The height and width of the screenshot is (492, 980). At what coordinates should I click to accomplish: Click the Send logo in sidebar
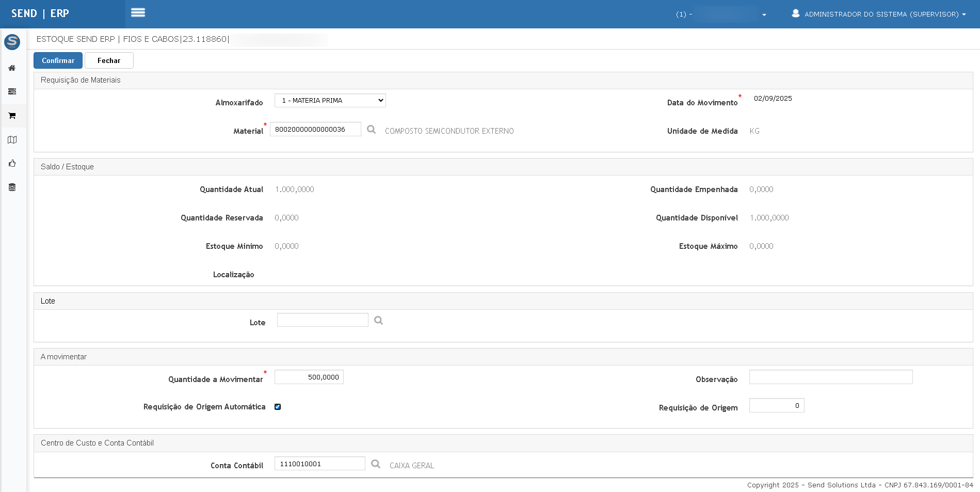click(12, 42)
